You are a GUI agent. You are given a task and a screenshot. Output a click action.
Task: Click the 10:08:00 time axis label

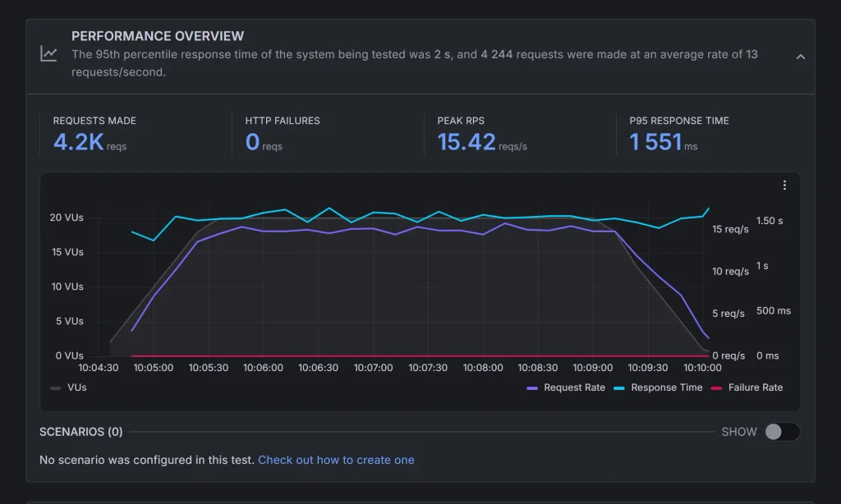483,368
